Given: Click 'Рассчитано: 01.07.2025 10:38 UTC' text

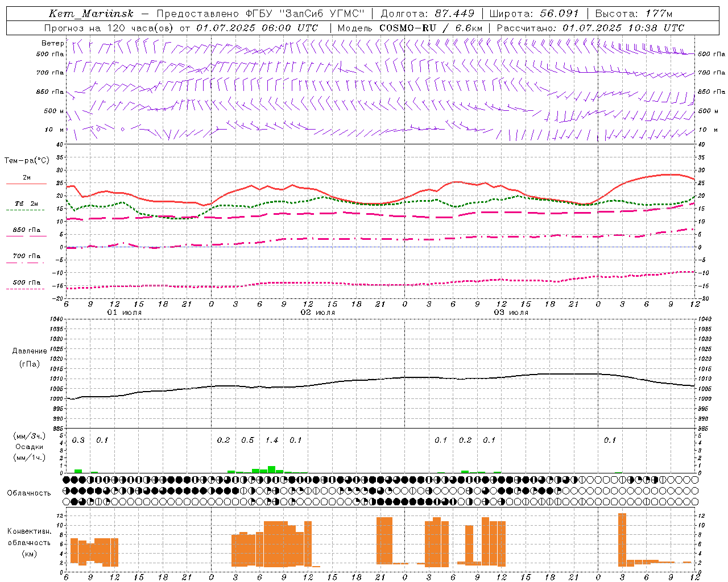Looking at the screenshot, I should click(x=590, y=28).
